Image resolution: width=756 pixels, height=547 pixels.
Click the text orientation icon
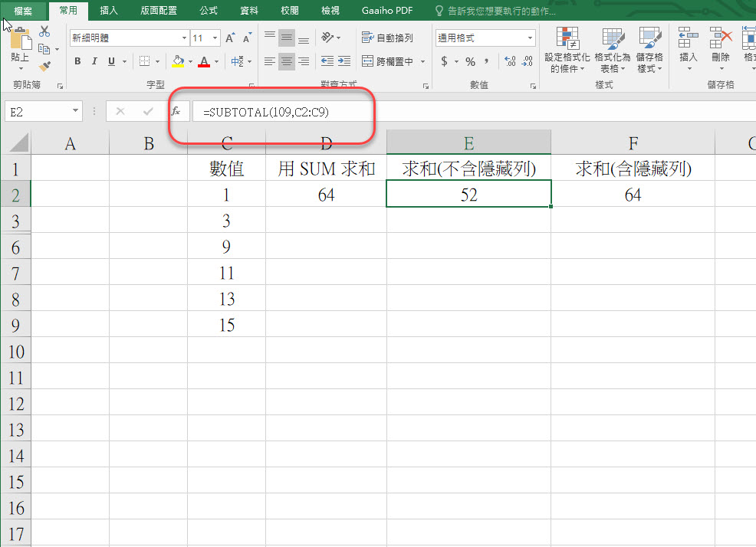pyautogui.click(x=327, y=37)
